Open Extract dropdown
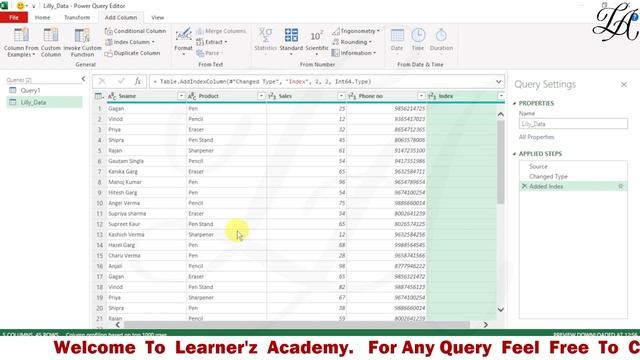640x360 pixels. pos(211,42)
